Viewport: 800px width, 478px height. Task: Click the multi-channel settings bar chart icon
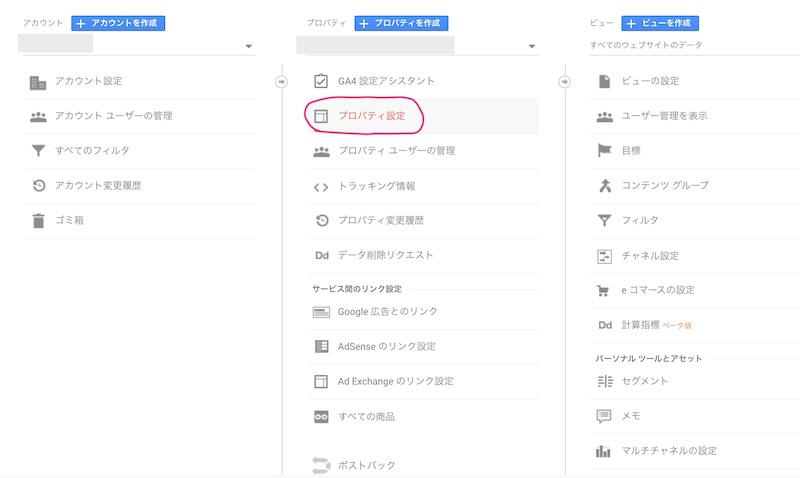click(x=603, y=451)
